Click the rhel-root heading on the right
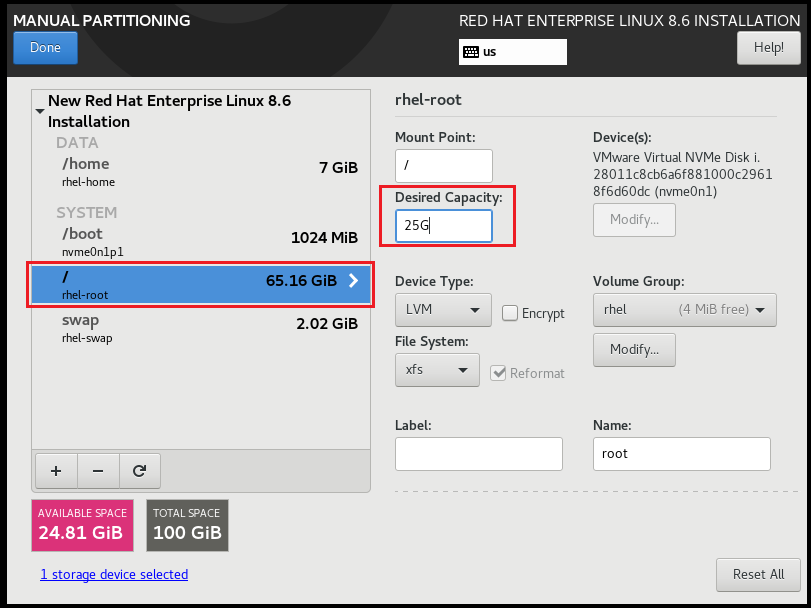This screenshot has width=811, height=608. (x=428, y=100)
